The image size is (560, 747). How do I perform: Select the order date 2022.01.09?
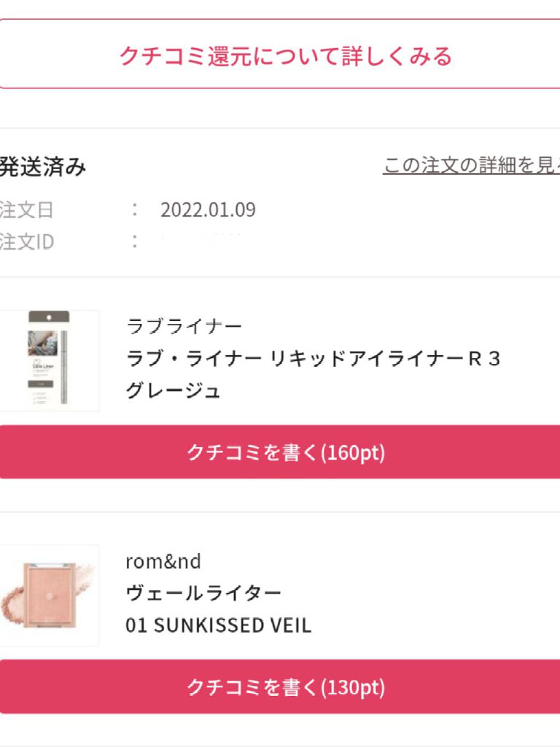(x=208, y=210)
